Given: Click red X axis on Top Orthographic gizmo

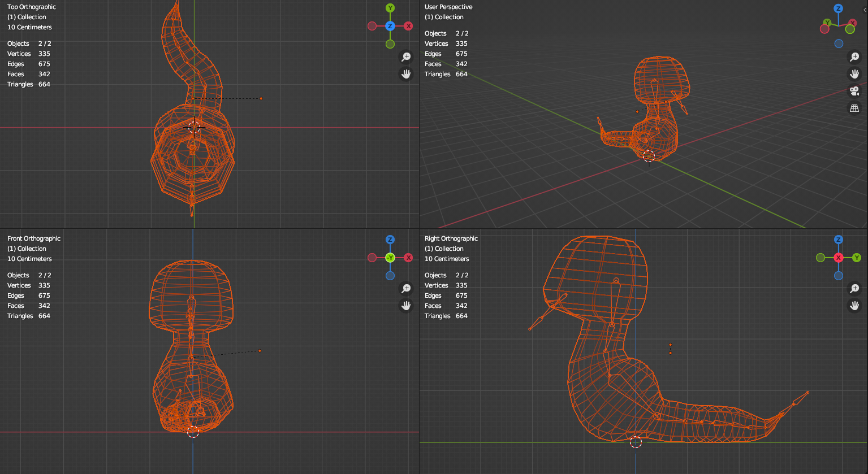Looking at the screenshot, I should (408, 26).
